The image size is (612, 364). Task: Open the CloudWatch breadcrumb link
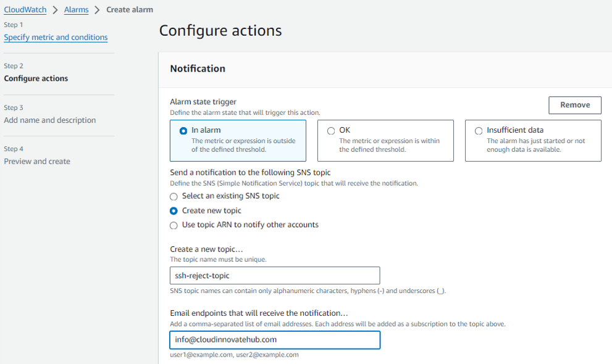pos(25,10)
